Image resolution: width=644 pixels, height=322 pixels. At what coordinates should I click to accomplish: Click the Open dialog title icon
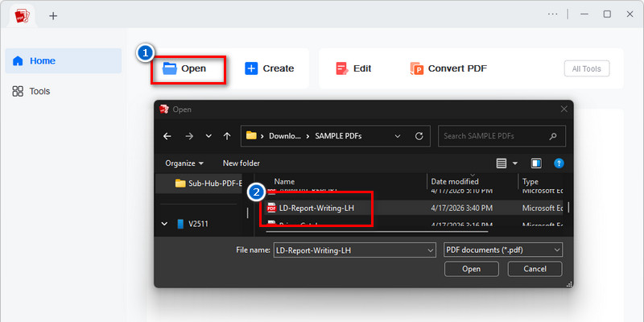(164, 109)
